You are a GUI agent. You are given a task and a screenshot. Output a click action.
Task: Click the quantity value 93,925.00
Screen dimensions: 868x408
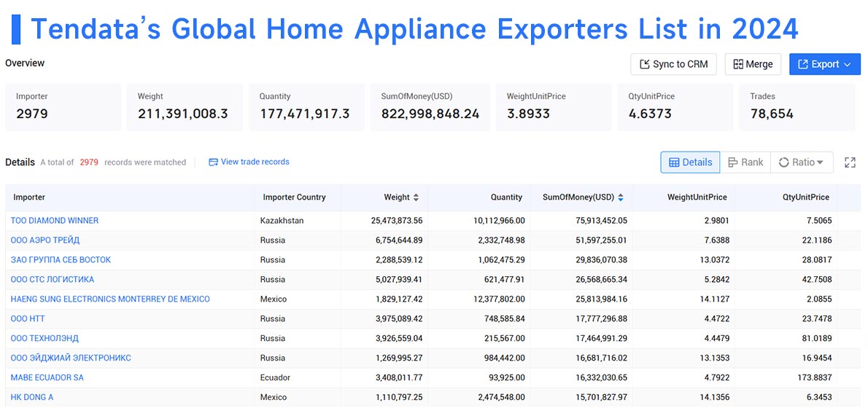[506, 377]
